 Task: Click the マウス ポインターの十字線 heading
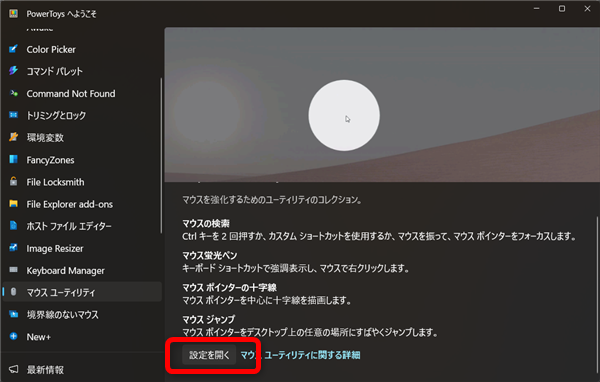[230, 287]
